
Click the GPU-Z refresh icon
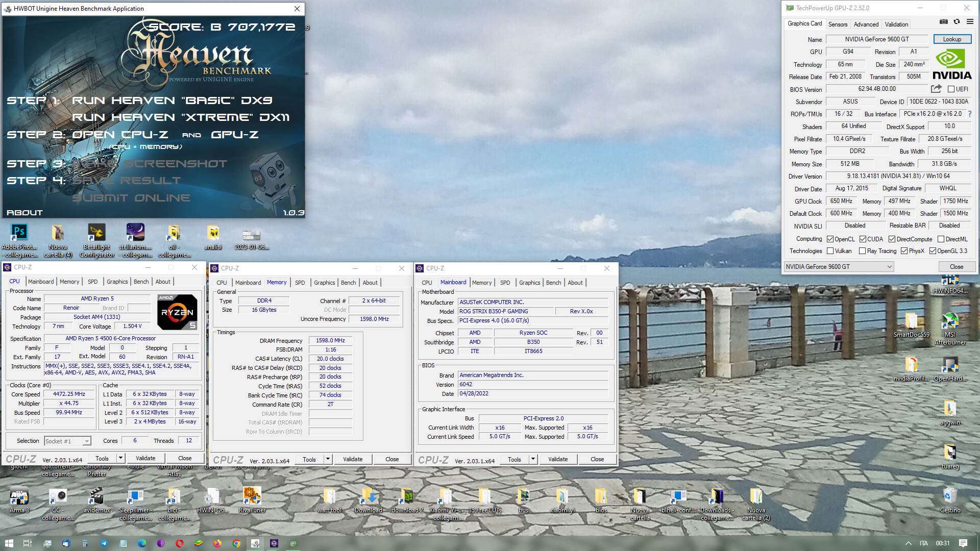[957, 21]
